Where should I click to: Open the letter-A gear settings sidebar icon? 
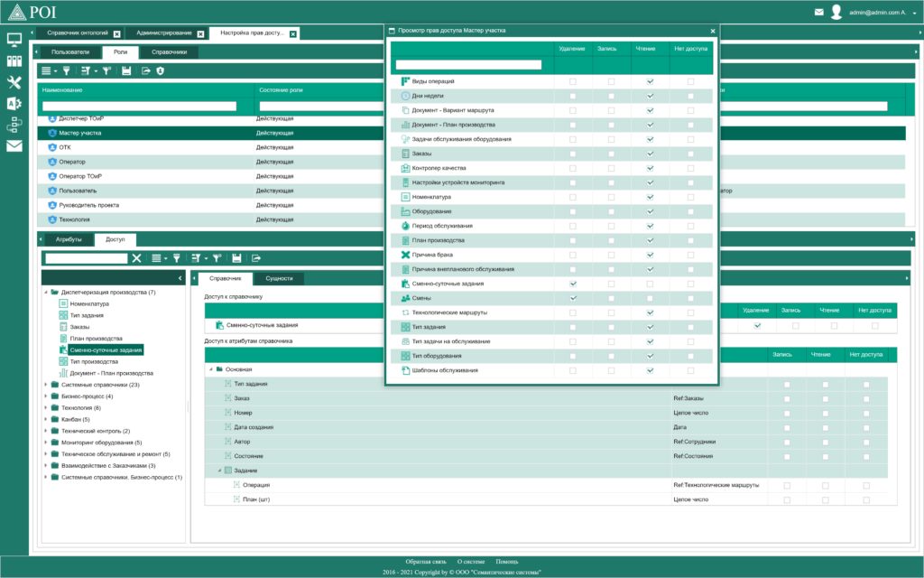14,104
